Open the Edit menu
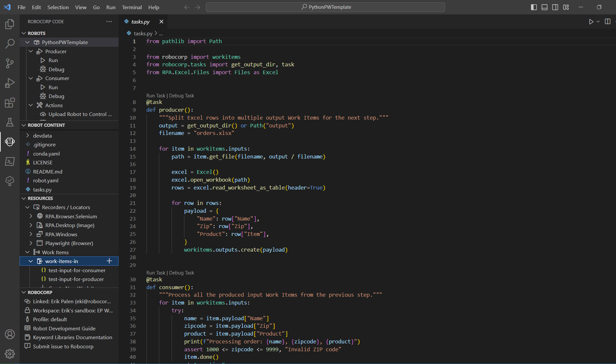616x364 pixels. tap(36, 7)
